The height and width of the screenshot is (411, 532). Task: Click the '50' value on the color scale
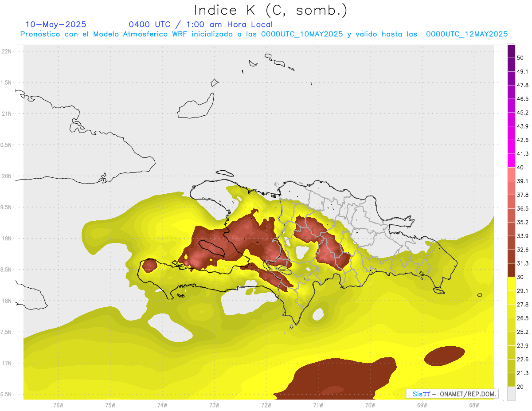pos(520,58)
